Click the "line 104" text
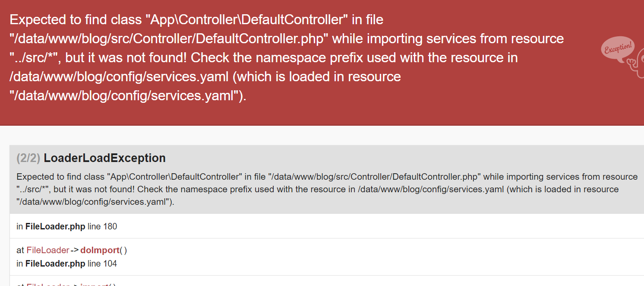Image resolution: width=644 pixels, height=286 pixels. click(102, 264)
